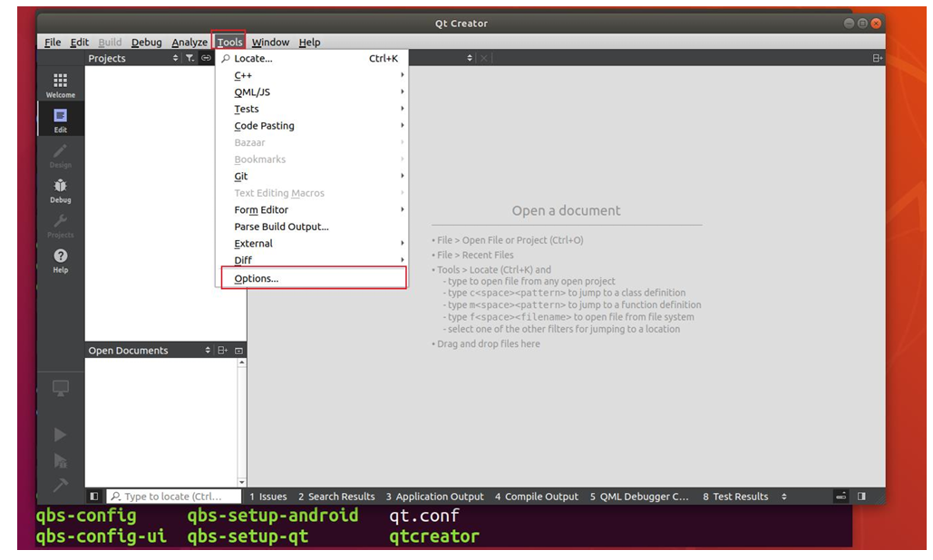Click the Start Debugging run icon
This screenshot has height=560, width=933.
[x=60, y=460]
